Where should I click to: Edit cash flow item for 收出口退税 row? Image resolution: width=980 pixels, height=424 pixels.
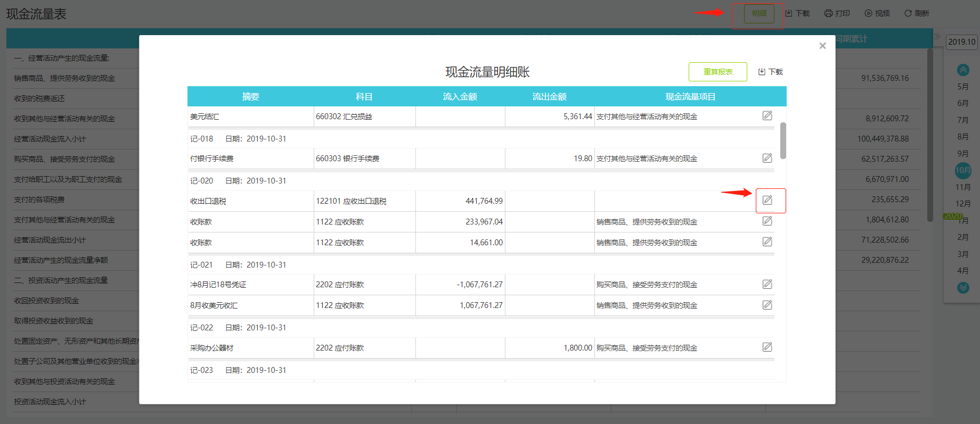tap(767, 200)
